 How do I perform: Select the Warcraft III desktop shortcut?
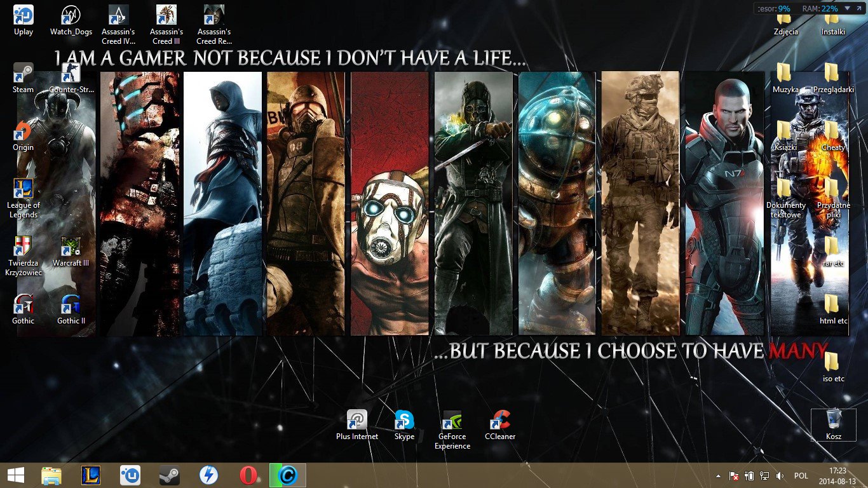[x=71, y=252]
